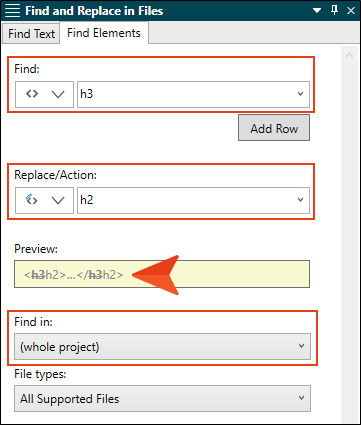Click the Add Row button
This screenshot has width=361, height=425.
click(274, 128)
